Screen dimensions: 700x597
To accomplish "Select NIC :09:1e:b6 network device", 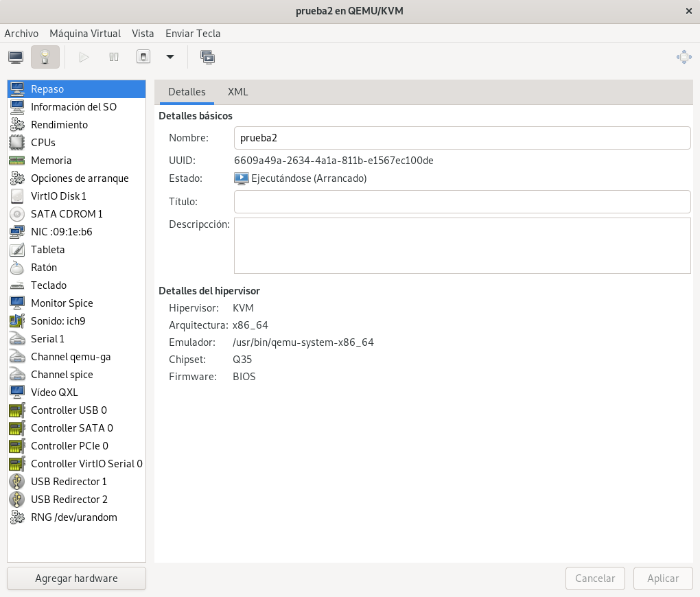I will (x=76, y=232).
